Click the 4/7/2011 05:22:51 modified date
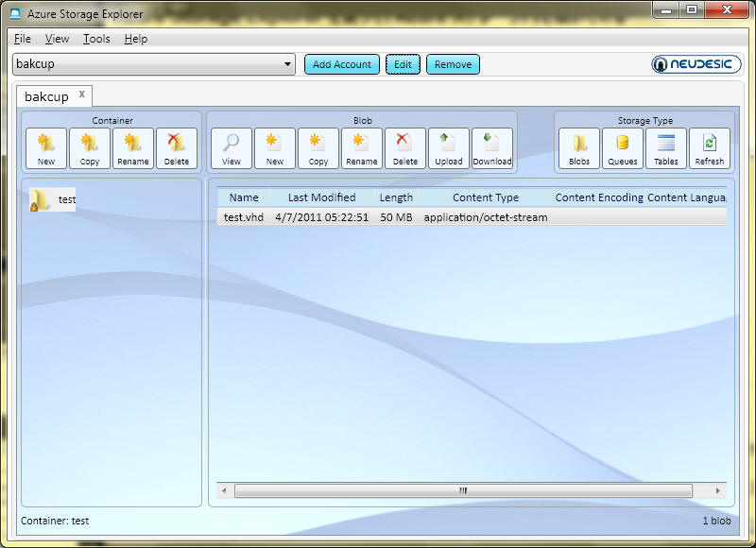Viewport: 756px width, 548px height. tap(321, 217)
